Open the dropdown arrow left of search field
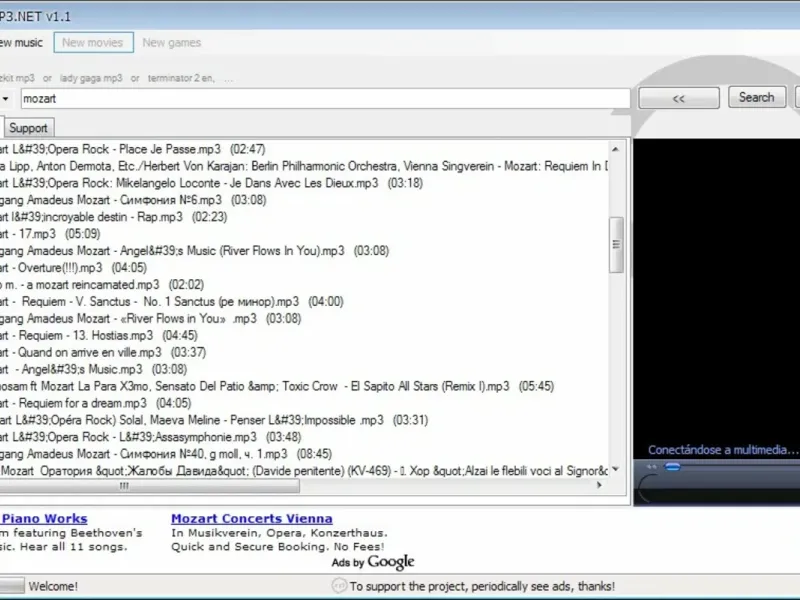Screen dimensions: 800x600 click(x=5, y=98)
